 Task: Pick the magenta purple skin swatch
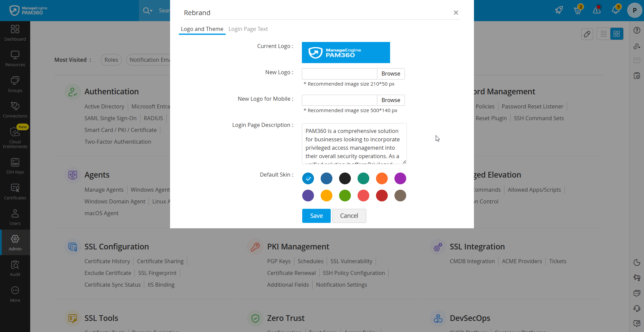400,179
